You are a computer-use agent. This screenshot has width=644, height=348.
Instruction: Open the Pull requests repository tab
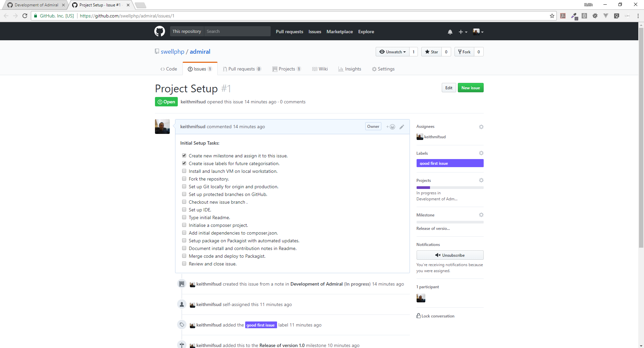coord(242,69)
